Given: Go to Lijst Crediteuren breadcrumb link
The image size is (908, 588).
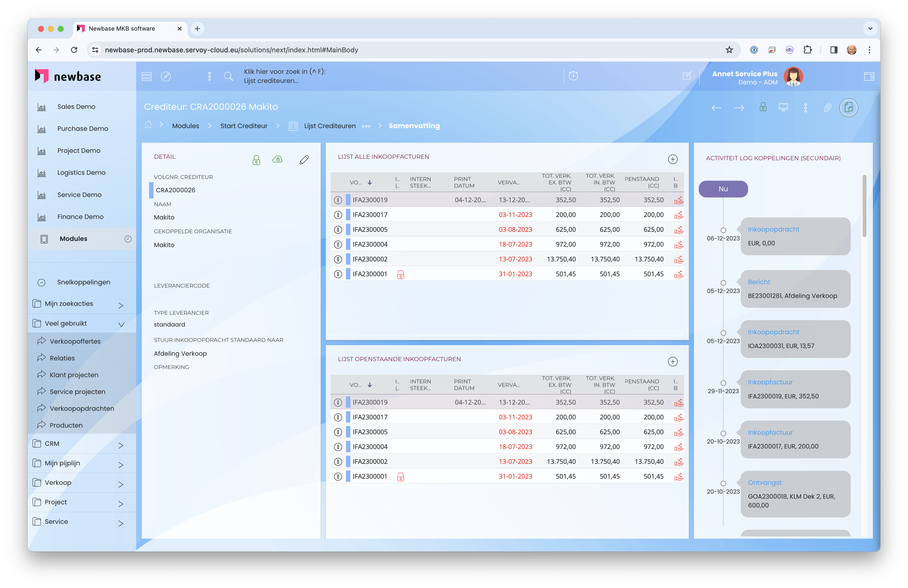Looking at the screenshot, I should (330, 126).
